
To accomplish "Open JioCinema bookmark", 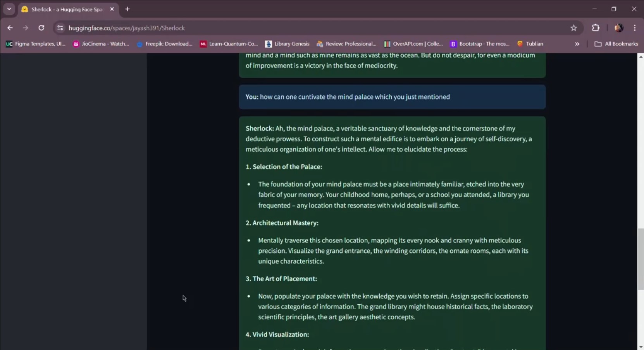I will coord(101,44).
